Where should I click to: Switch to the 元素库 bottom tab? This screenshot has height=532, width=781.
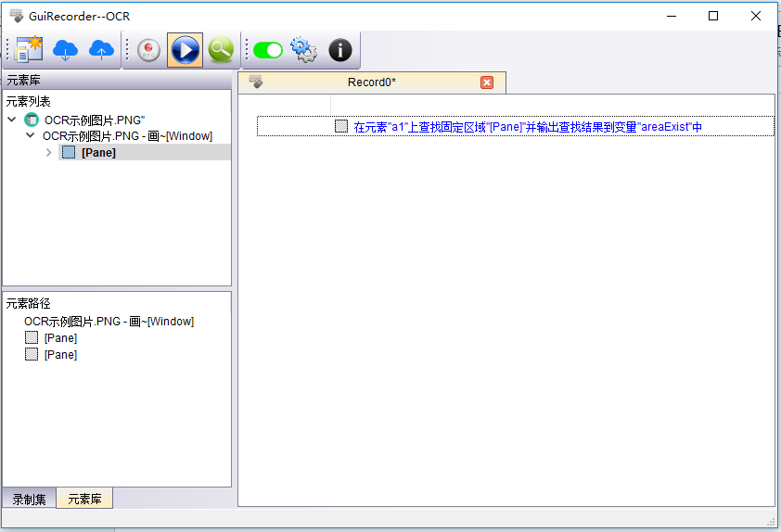pyautogui.click(x=84, y=499)
